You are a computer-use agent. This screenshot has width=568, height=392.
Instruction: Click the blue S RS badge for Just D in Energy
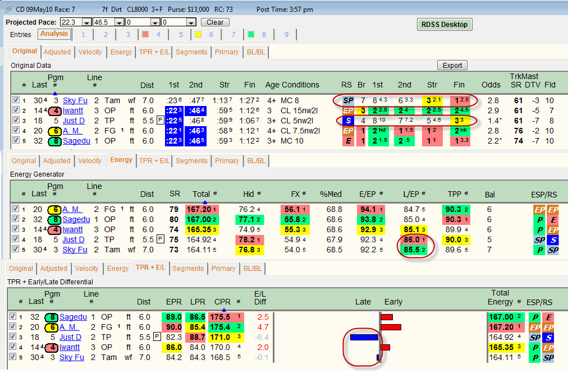(x=553, y=240)
